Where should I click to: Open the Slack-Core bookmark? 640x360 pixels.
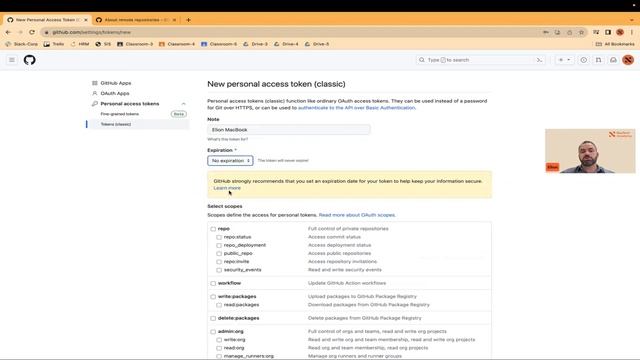21,44
